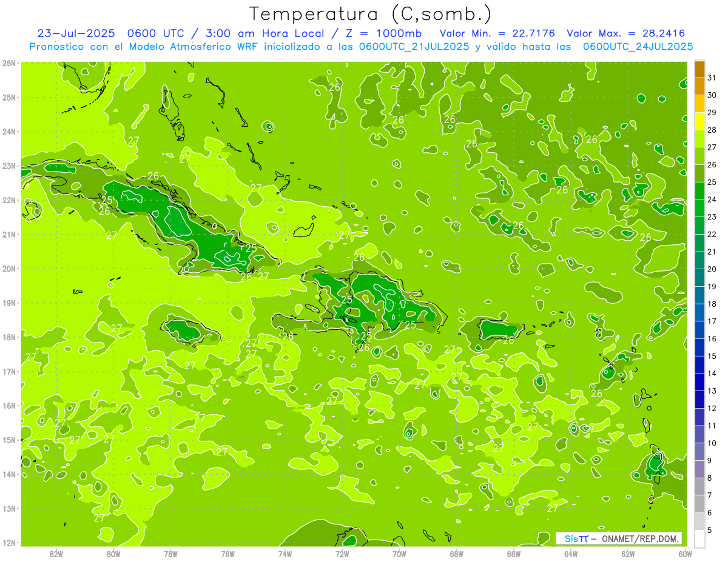Click the '64W' longitude axis label
728x562 pixels.
click(571, 553)
